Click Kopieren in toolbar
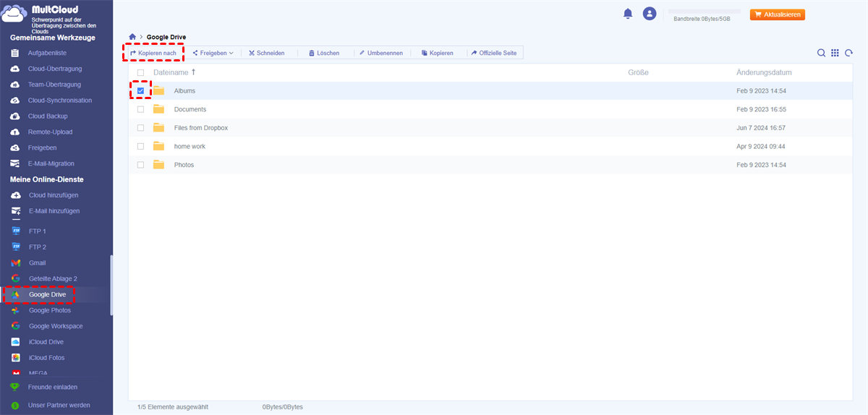The height and width of the screenshot is (415, 868). (x=438, y=53)
